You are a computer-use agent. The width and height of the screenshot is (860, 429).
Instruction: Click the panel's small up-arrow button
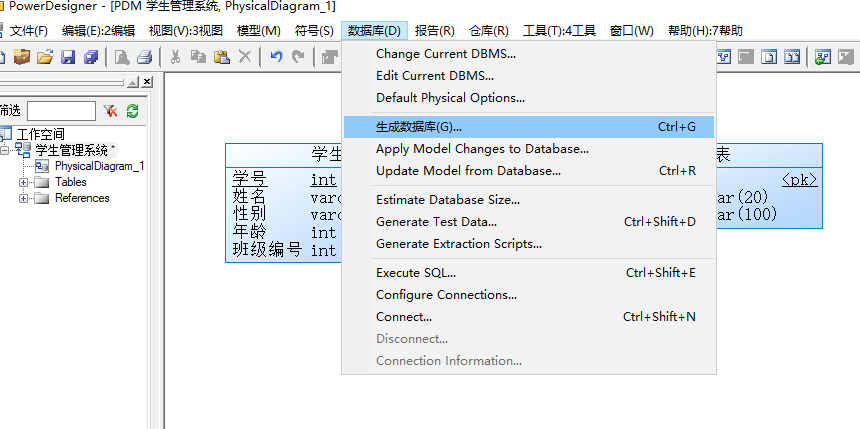click(133, 82)
